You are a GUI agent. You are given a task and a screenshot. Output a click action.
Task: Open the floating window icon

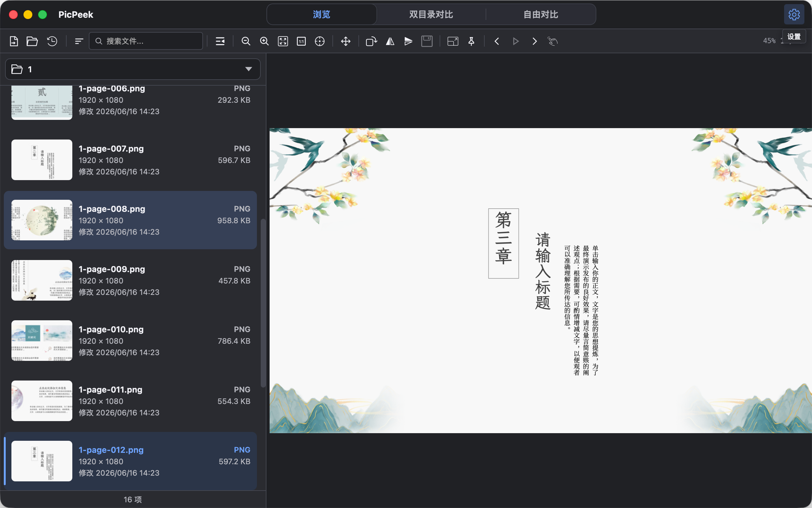[453, 41]
